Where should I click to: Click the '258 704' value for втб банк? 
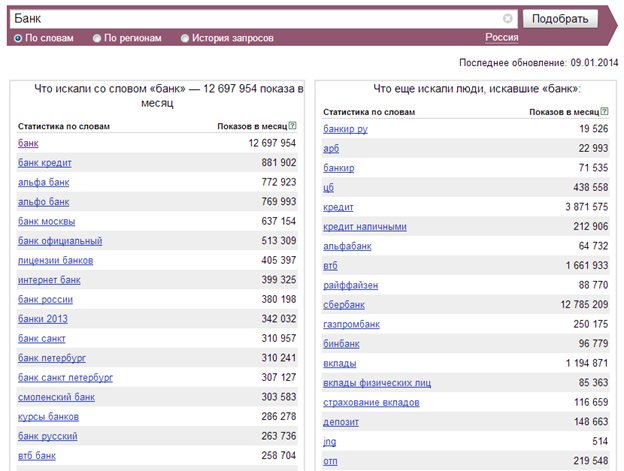[279, 455]
